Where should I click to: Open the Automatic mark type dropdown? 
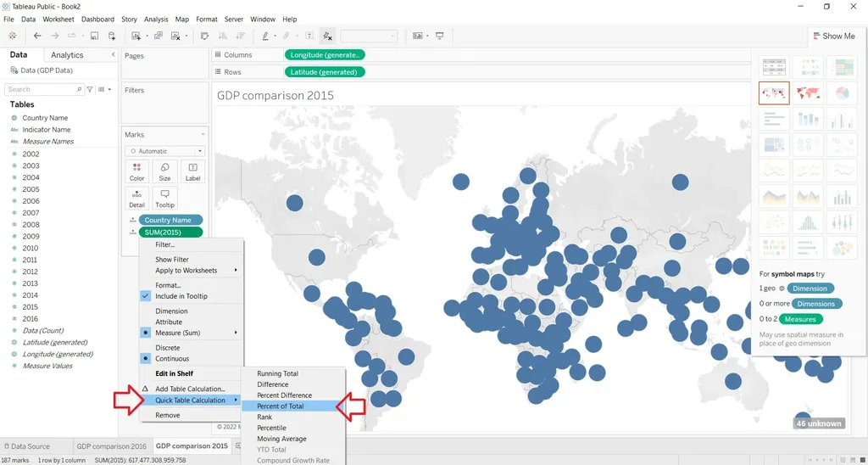point(165,151)
